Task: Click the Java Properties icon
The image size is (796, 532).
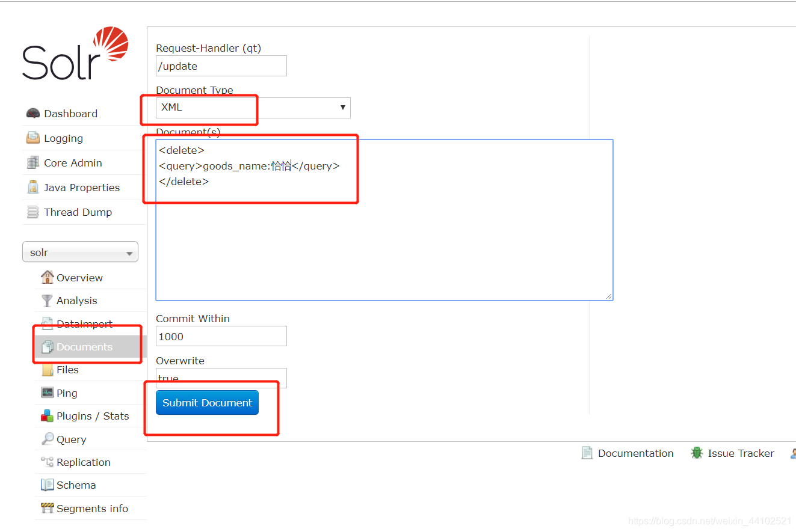Action: coord(33,187)
